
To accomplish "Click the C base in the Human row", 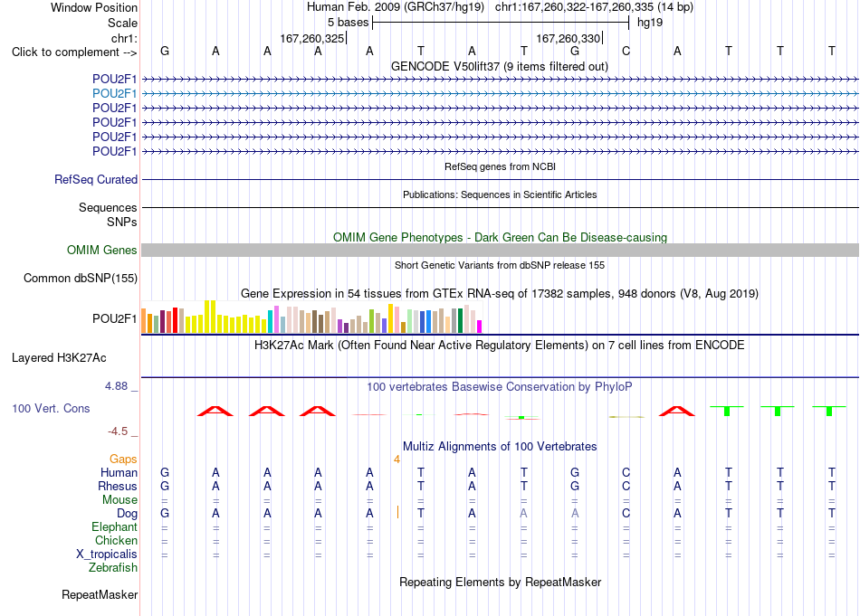I will pos(626,472).
